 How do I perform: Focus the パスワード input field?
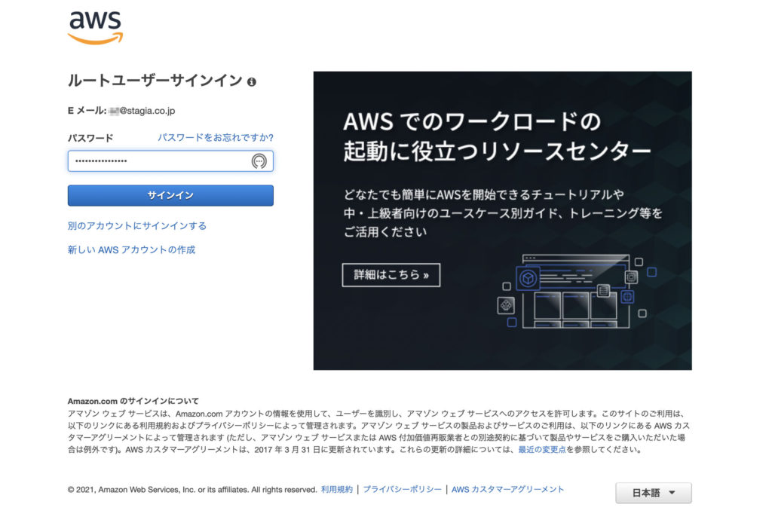170,161
